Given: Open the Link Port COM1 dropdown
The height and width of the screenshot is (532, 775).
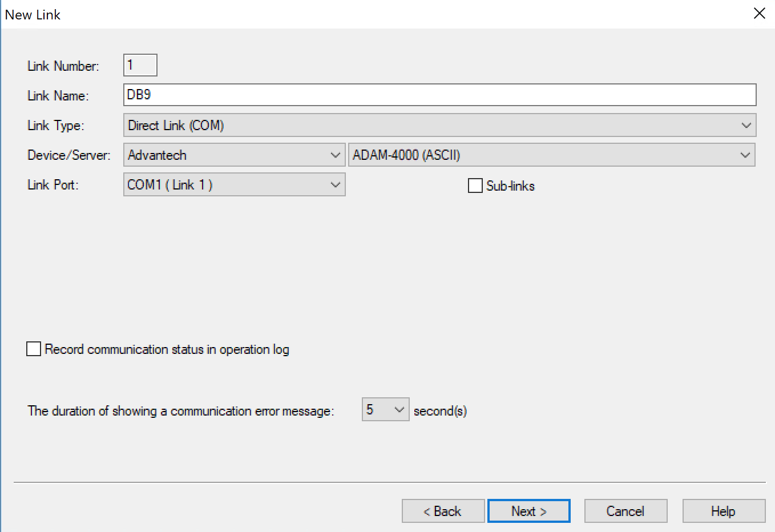Looking at the screenshot, I should click(x=235, y=184).
